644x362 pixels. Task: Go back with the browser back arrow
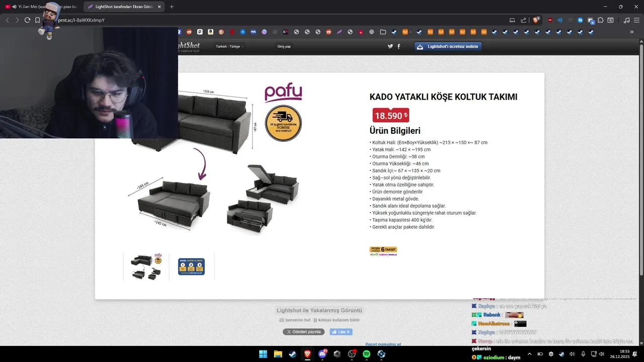tap(7, 20)
